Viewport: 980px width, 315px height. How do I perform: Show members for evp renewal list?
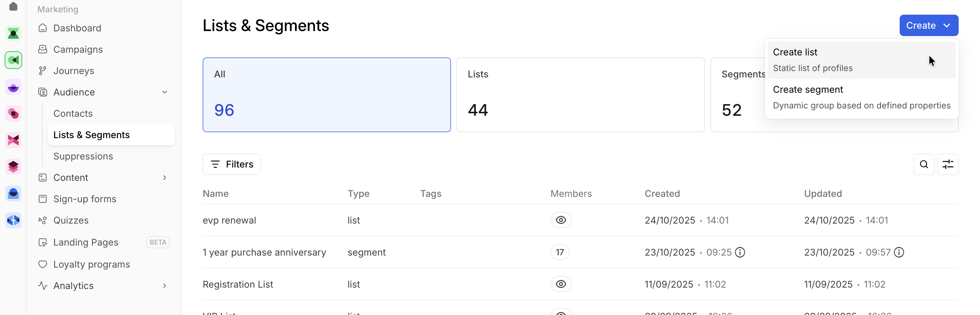click(560, 220)
